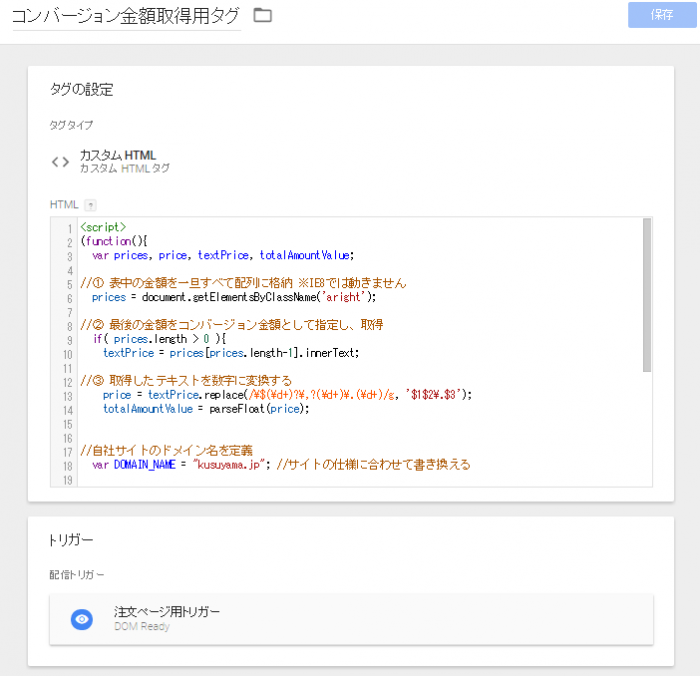Open the 注文ページ用トリガー trigger
This screenshot has height=676, width=700.
click(x=167, y=612)
